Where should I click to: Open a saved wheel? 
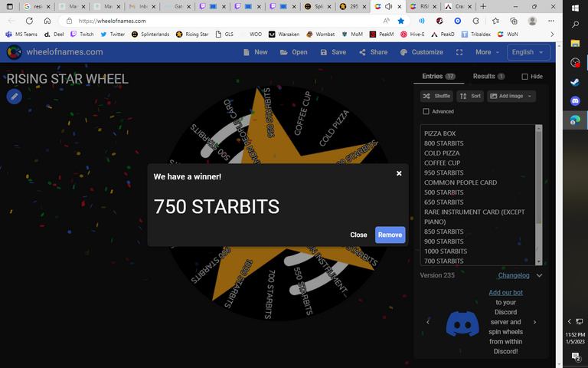pyautogui.click(x=294, y=52)
